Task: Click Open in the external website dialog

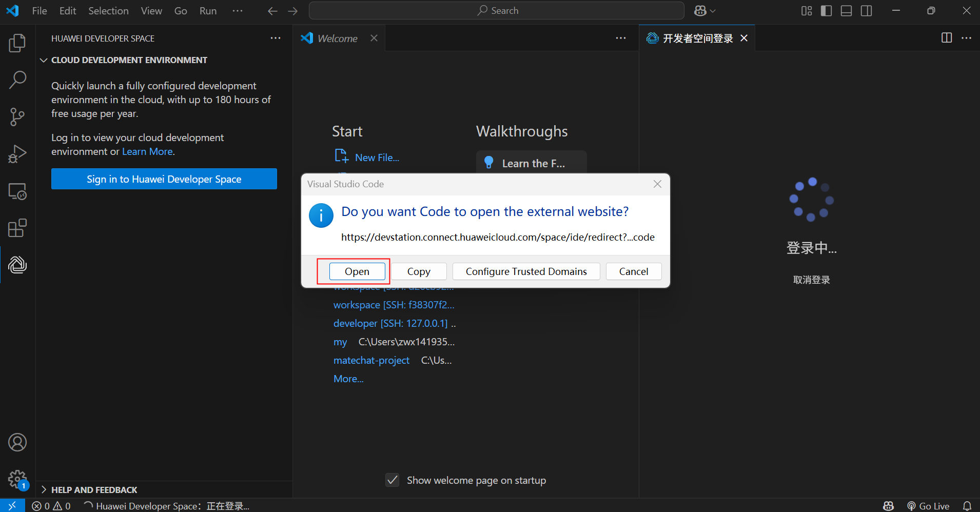Action: (357, 271)
